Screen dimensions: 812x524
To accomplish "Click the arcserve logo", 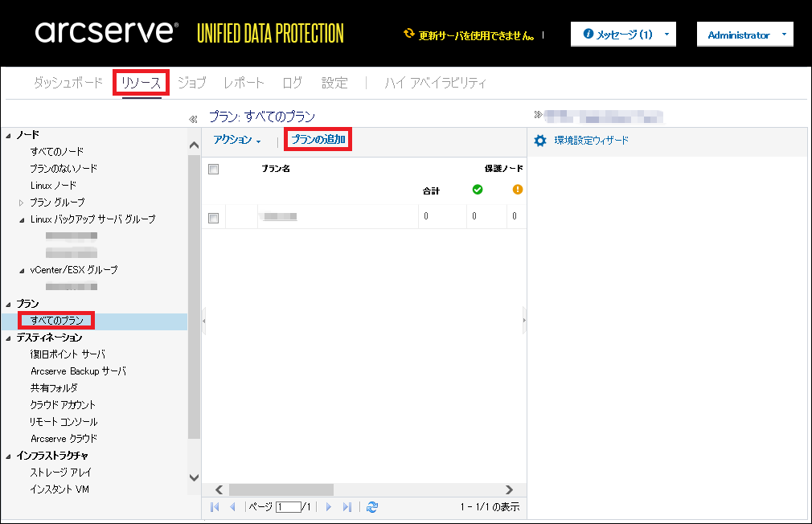I will click(107, 31).
